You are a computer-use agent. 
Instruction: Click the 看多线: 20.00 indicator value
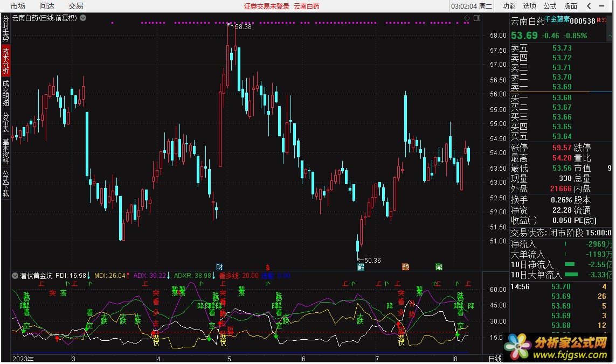point(239,276)
